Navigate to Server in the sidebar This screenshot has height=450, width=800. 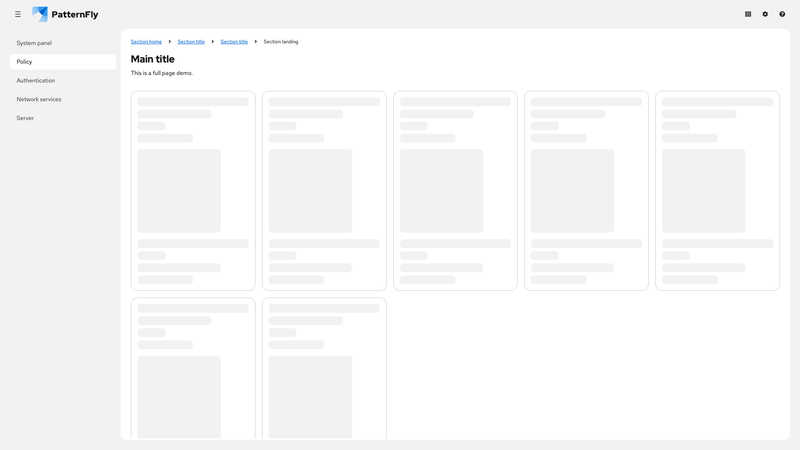25,118
